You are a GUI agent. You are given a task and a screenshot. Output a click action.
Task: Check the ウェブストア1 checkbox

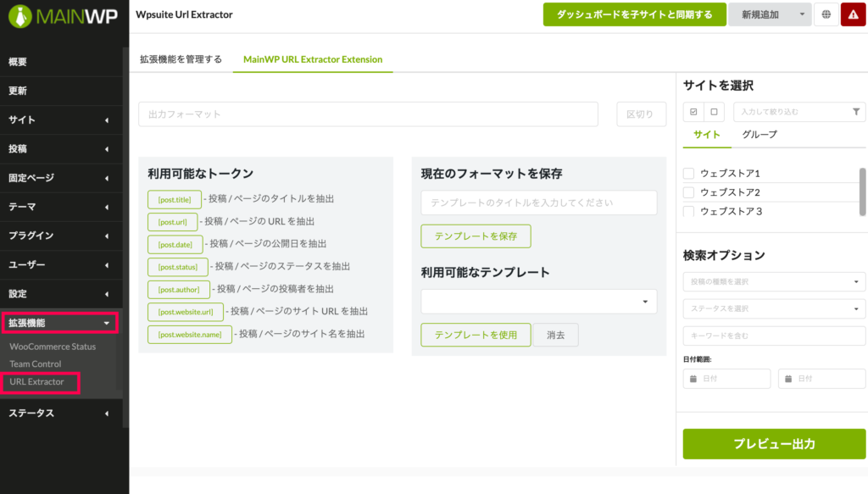tap(688, 174)
